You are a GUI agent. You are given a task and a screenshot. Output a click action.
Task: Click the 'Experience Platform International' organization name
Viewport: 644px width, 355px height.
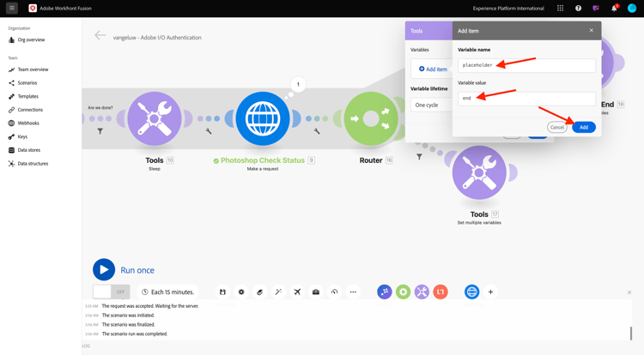(x=508, y=9)
